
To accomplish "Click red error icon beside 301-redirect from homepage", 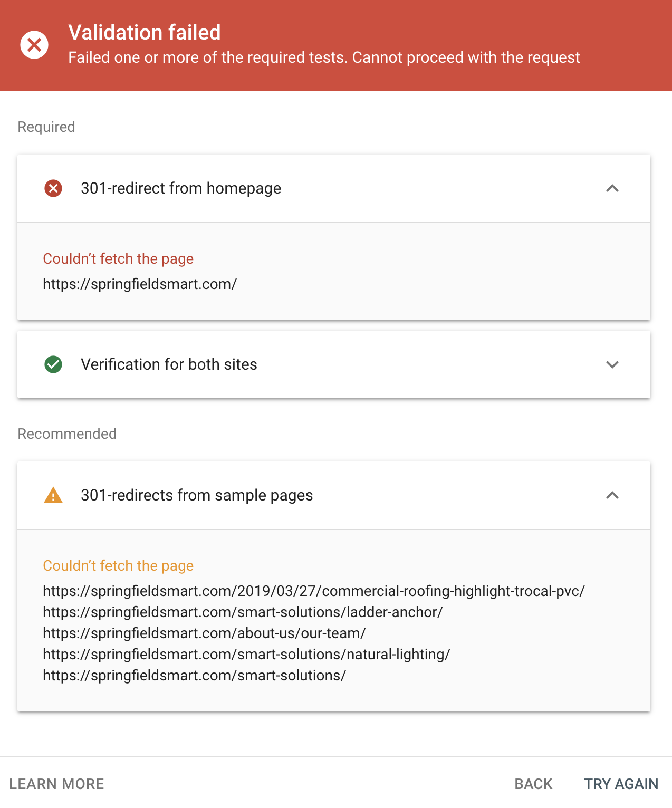I will coord(53,188).
